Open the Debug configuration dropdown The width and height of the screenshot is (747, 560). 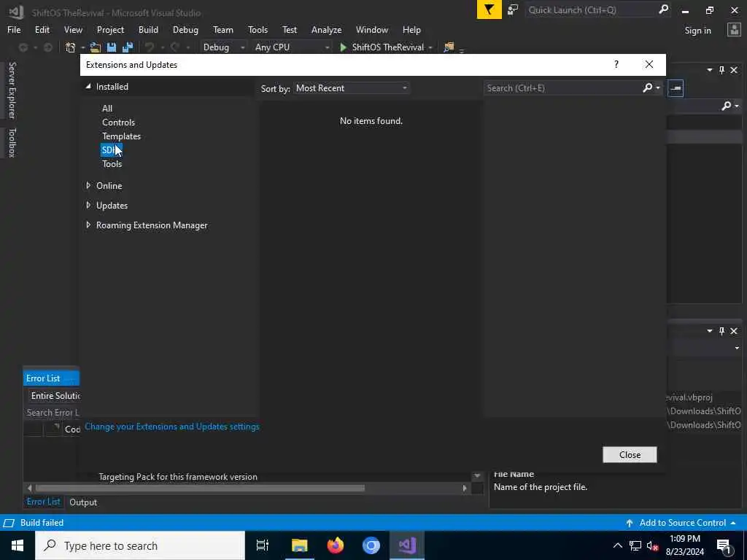coord(223,47)
